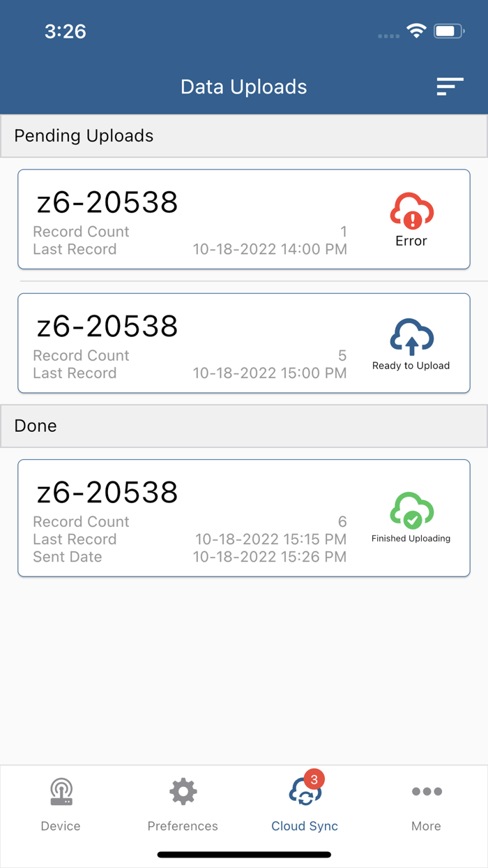Select the Device antenna icon

tap(61, 791)
